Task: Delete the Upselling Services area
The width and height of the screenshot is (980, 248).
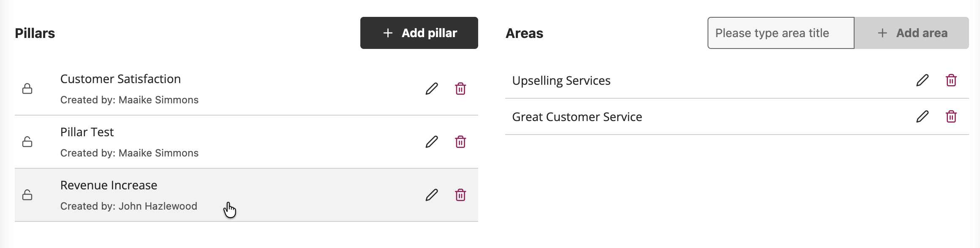Action: tap(951, 80)
